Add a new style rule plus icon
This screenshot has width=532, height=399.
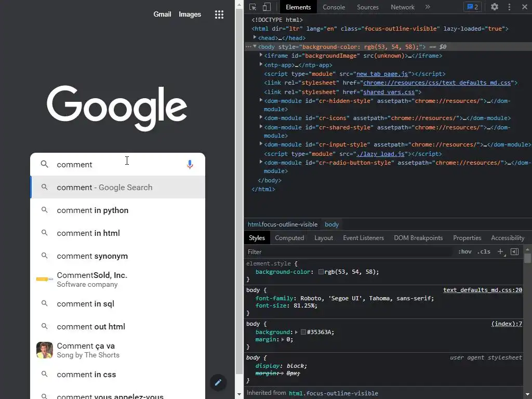(x=500, y=252)
